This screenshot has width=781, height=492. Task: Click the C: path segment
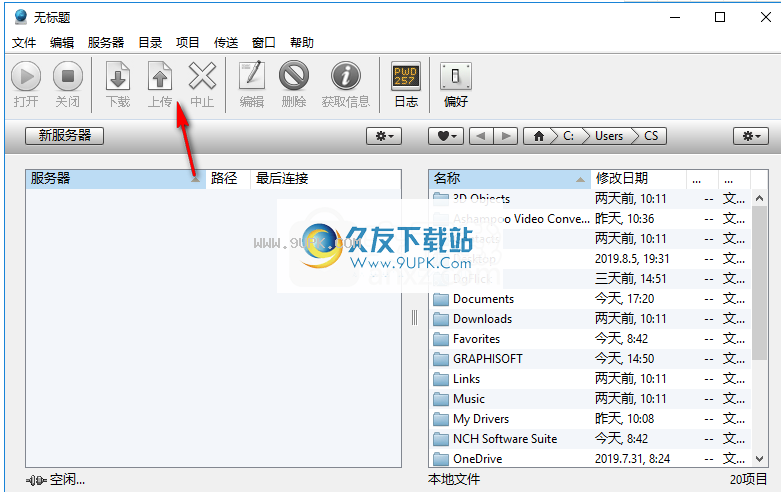click(x=568, y=136)
